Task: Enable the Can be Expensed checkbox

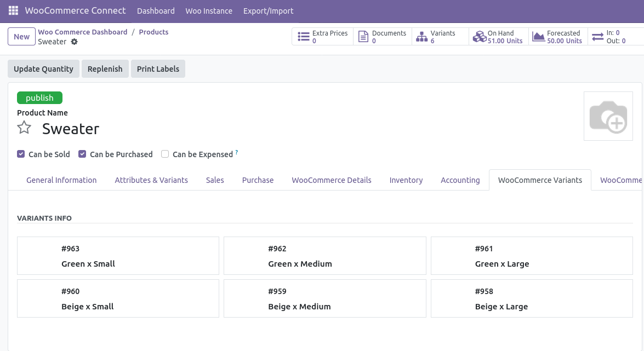Action: 165,154
